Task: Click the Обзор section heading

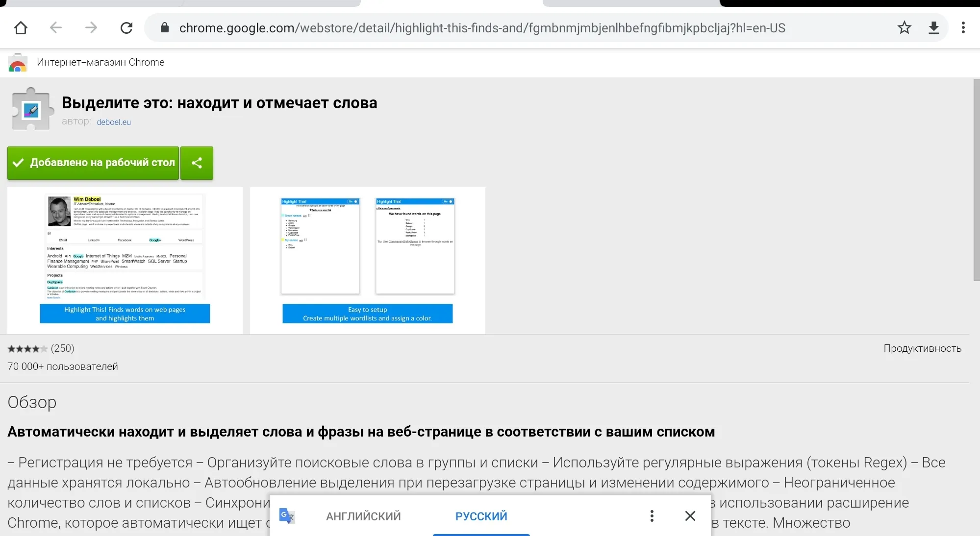Action: click(x=32, y=402)
